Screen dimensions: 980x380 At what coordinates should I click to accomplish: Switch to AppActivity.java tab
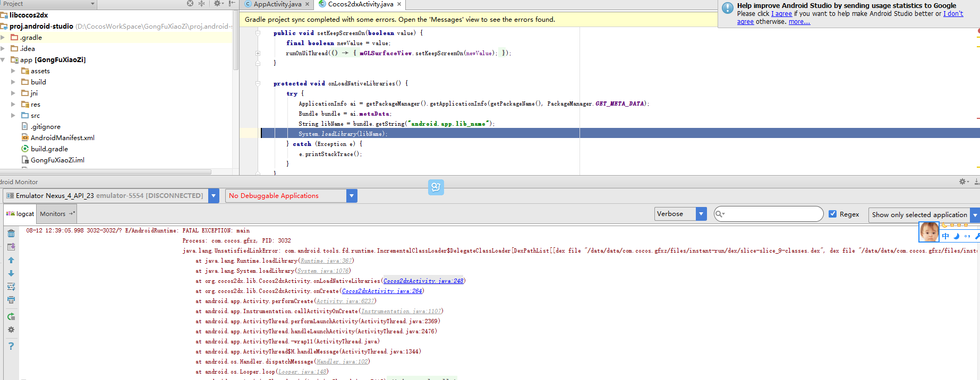coord(277,4)
